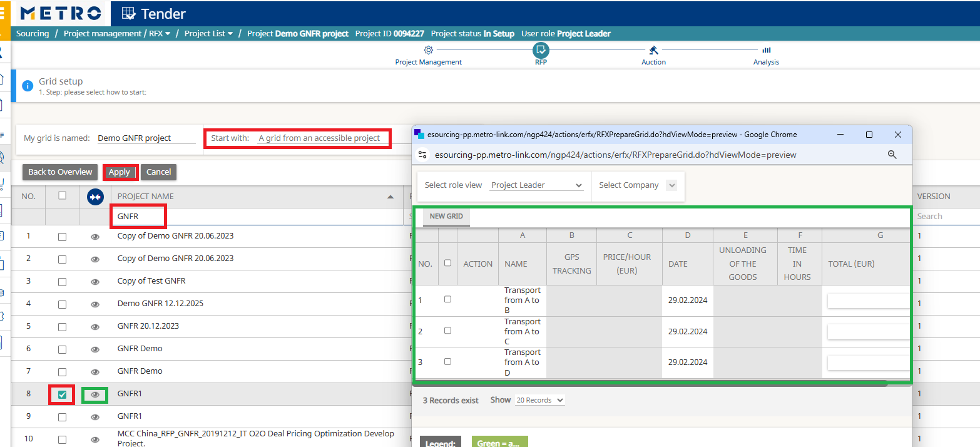Open the Select Company dropdown
Image resolution: width=980 pixels, height=447 pixels.
tap(672, 185)
